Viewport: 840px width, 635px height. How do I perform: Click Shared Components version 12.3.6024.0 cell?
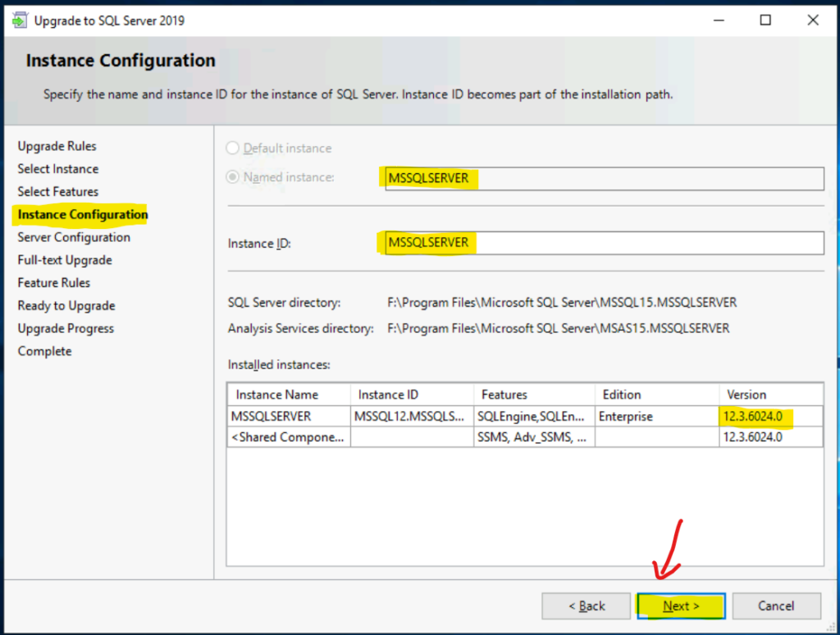coord(771,437)
